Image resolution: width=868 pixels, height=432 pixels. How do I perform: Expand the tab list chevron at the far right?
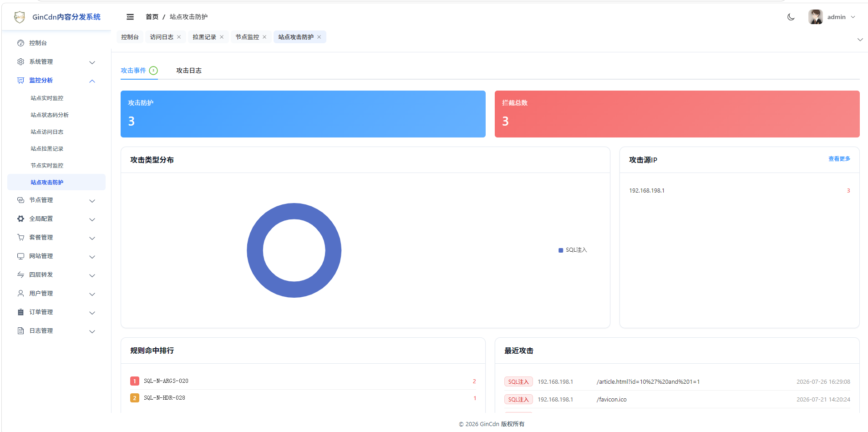(860, 40)
